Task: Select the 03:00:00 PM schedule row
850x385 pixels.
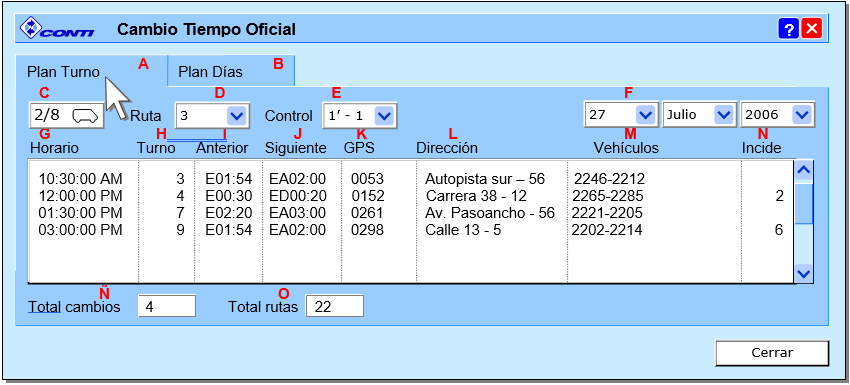Action: 411,230
